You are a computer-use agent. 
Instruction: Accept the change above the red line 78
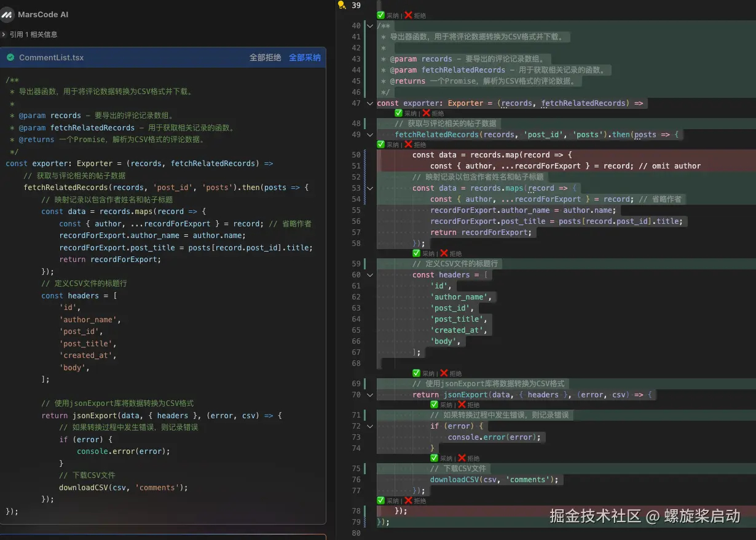(x=388, y=501)
